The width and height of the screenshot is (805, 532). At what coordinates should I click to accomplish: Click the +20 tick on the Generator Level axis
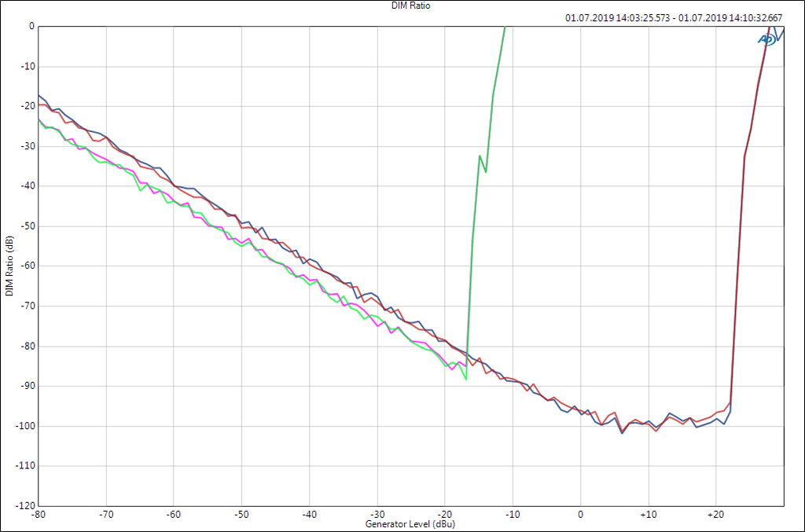pyautogui.click(x=715, y=514)
